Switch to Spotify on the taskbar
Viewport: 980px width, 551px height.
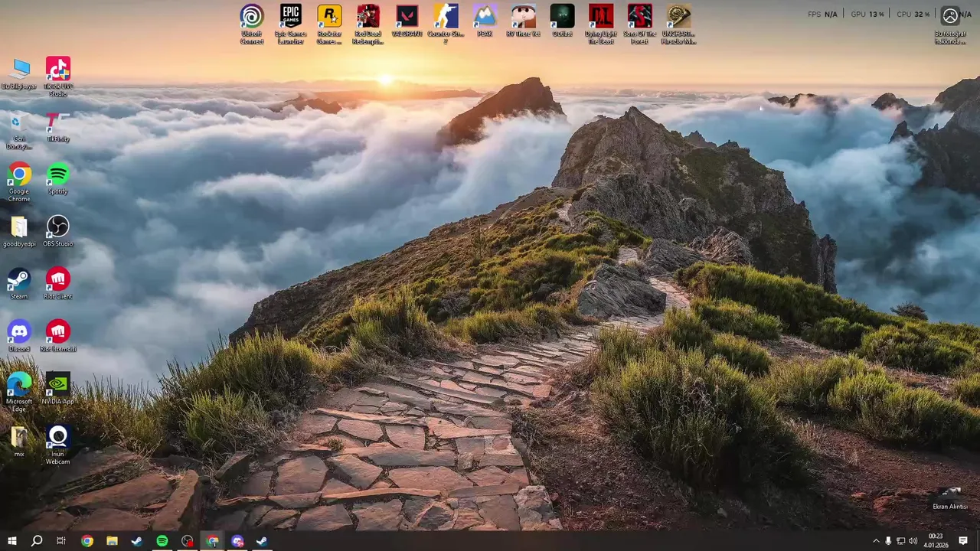click(162, 541)
